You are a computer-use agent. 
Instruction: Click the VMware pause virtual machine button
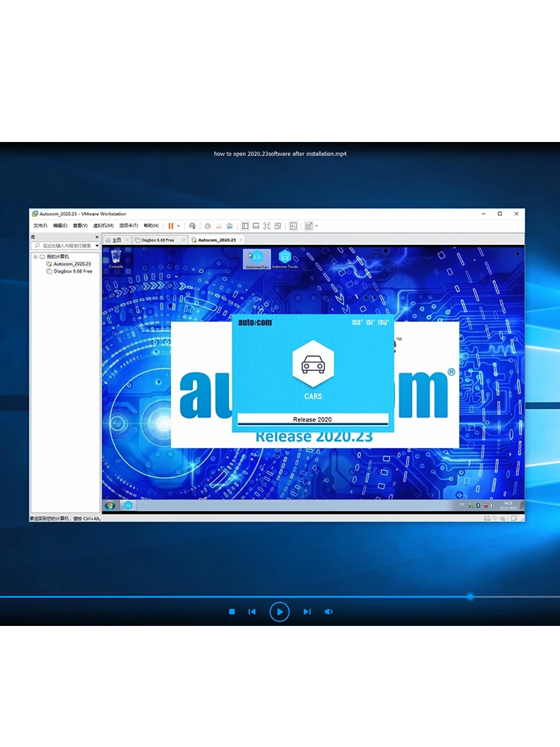click(170, 226)
